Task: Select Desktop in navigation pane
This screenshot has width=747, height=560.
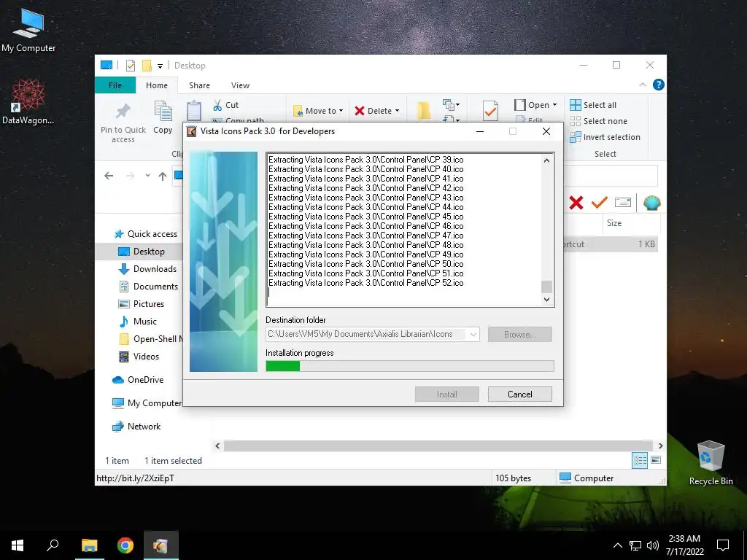Action: [141, 252]
